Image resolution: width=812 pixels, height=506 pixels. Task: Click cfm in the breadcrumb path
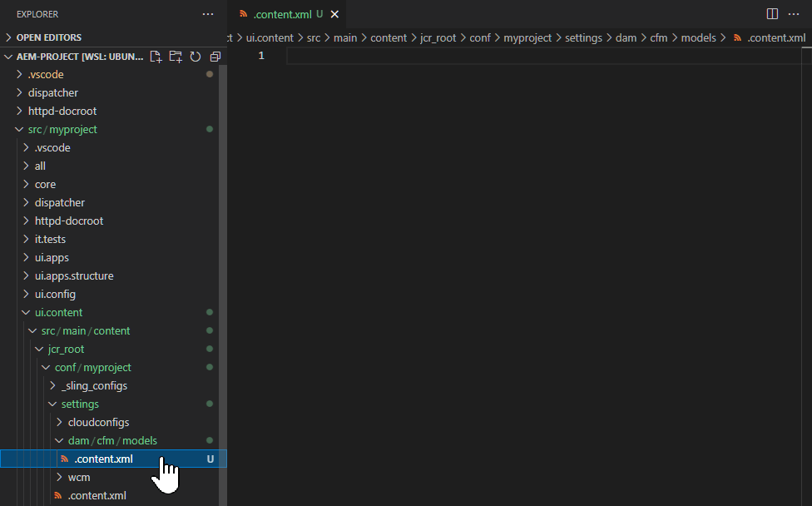coord(659,37)
